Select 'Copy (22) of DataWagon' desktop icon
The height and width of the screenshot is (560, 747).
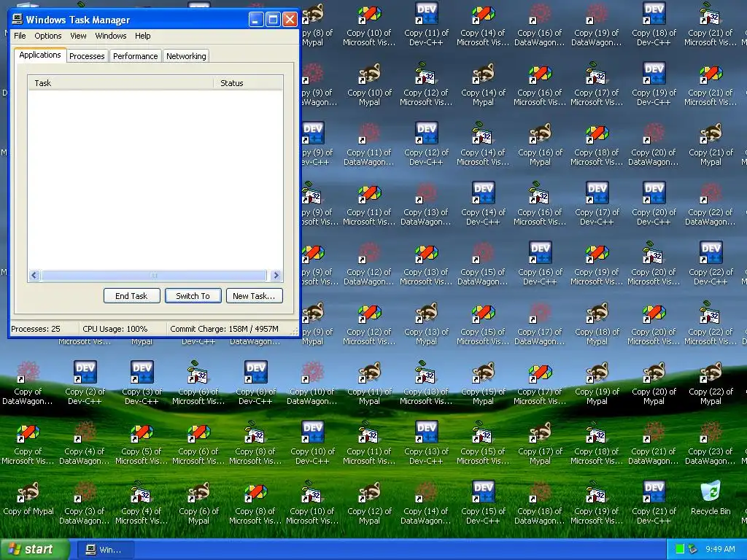710,204
